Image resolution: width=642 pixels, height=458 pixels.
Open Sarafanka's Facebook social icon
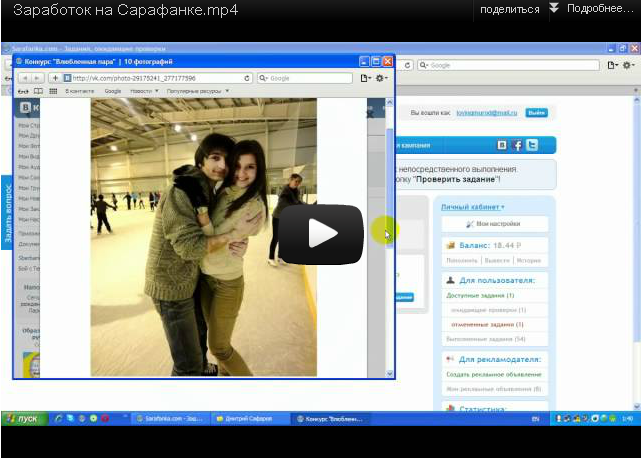517,145
